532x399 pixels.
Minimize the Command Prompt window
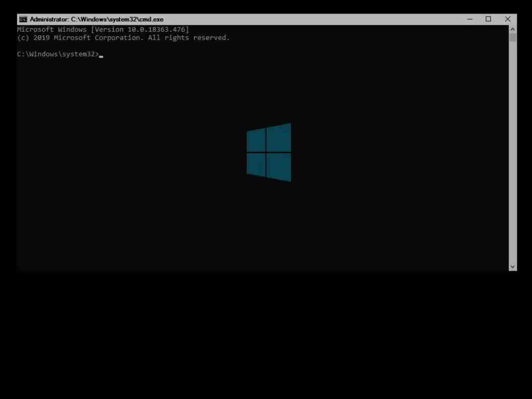pos(470,19)
